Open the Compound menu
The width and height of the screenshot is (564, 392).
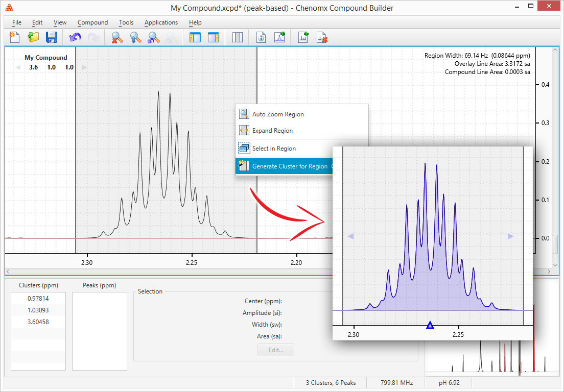pyautogui.click(x=92, y=22)
